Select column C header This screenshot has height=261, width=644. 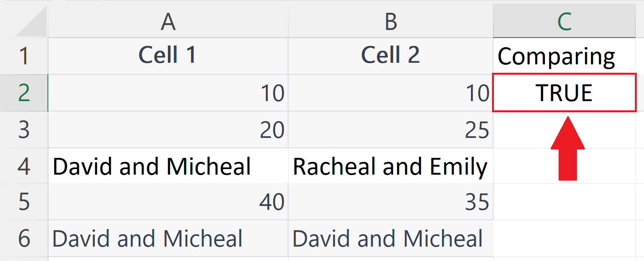click(564, 22)
